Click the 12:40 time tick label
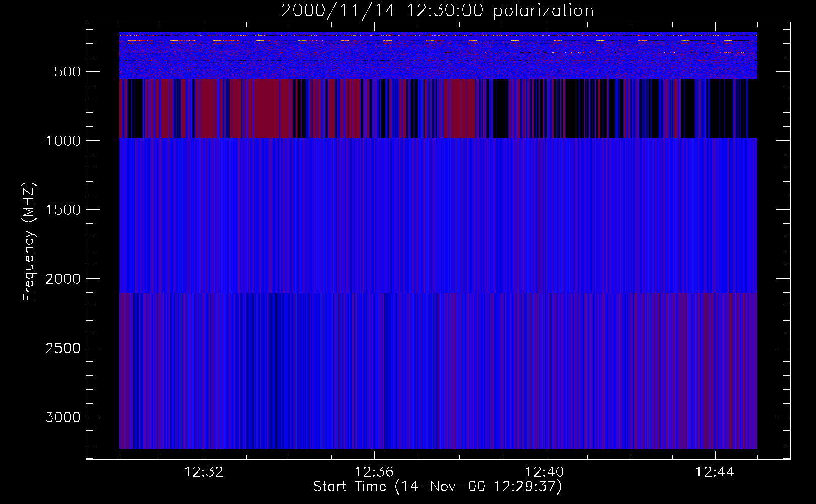This screenshot has width=816, height=504. tap(545, 472)
